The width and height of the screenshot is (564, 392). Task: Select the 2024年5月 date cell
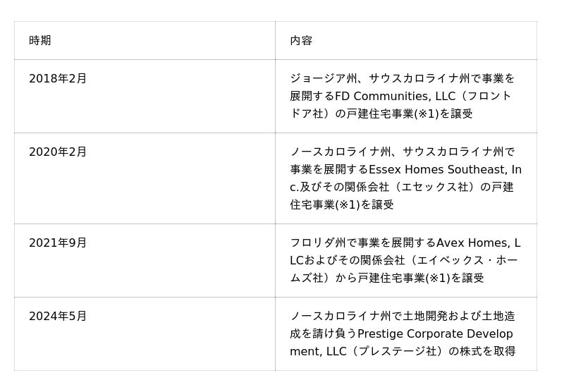pos(58,317)
